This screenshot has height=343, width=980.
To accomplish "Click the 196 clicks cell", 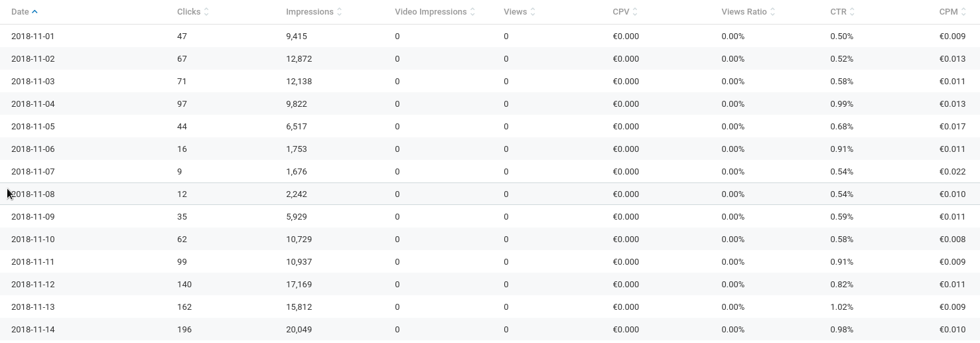I will coord(184,330).
